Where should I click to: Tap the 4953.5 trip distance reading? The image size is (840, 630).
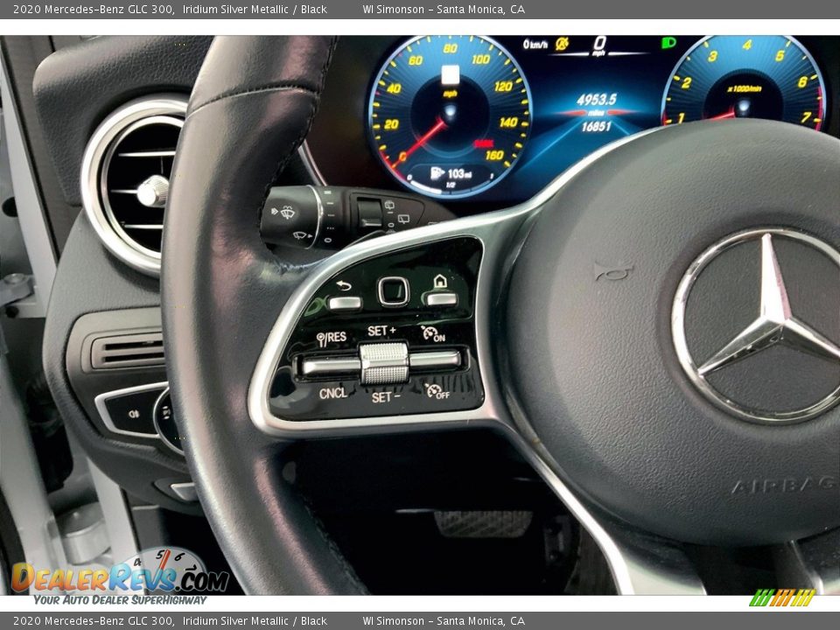tap(596, 99)
